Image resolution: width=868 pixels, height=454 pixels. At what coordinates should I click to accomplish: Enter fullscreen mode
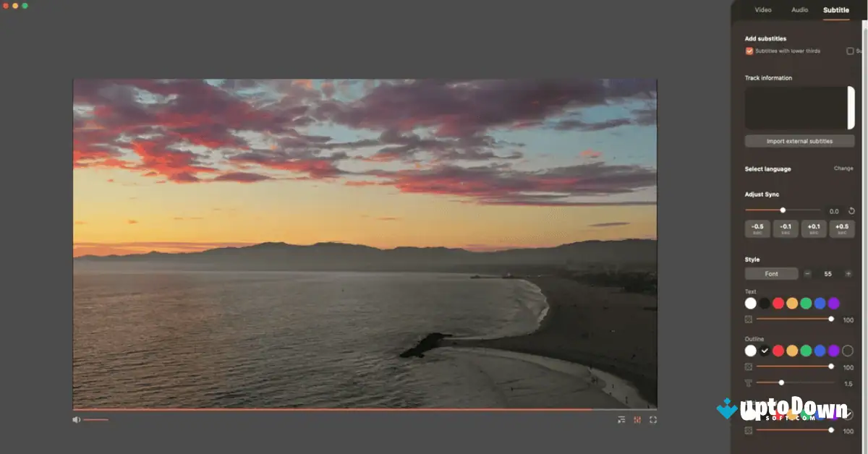[x=653, y=419]
